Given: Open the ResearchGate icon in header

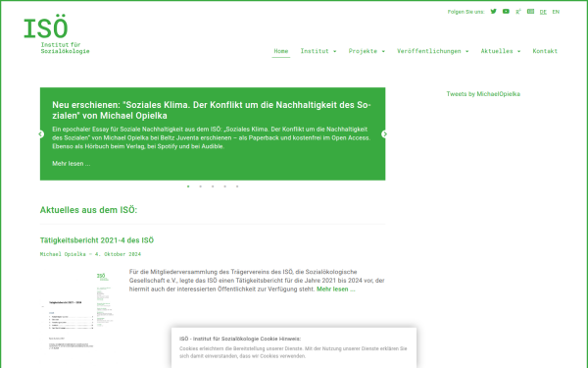Looking at the screenshot, I should [518, 12].
